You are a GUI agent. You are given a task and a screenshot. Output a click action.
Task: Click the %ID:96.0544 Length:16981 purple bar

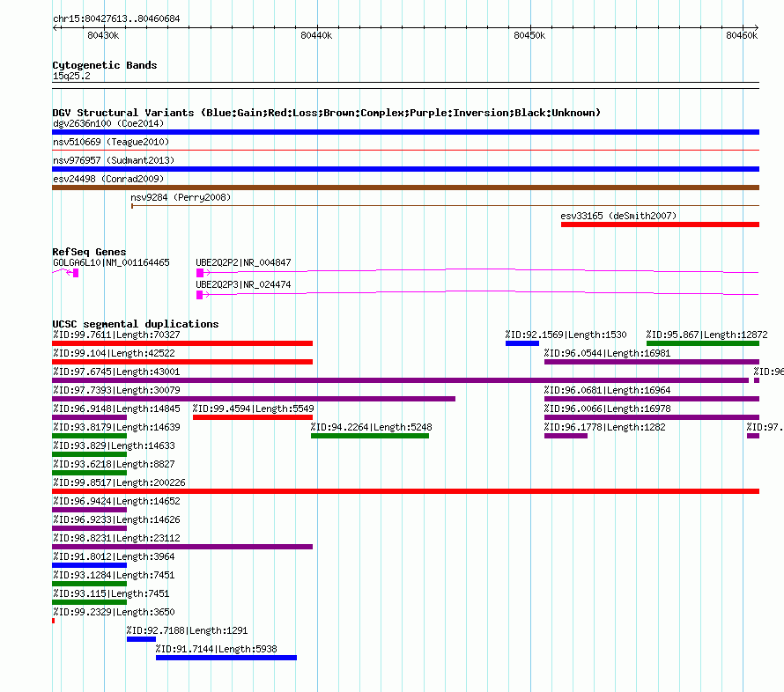click(652, 362)
